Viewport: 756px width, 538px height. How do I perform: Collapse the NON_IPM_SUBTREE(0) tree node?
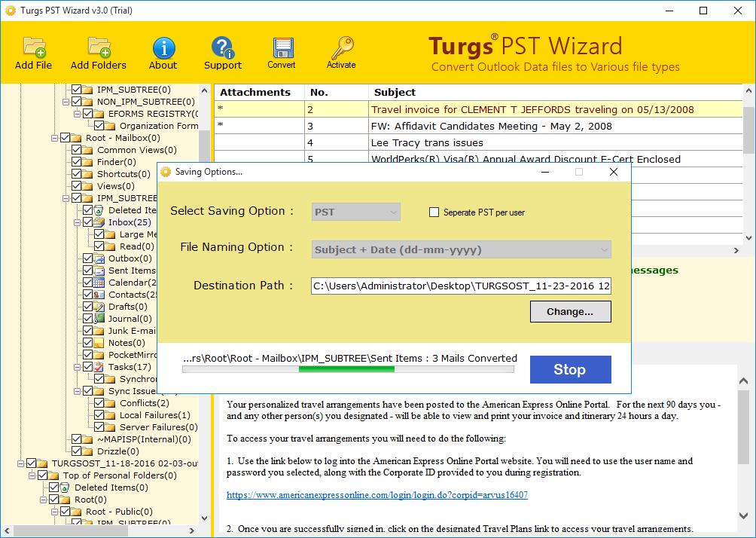(x=66, y=102)
